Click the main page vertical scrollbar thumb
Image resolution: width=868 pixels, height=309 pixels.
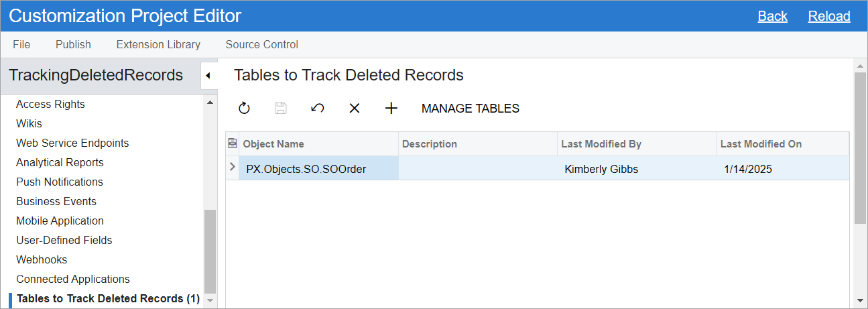click(860, 147)
